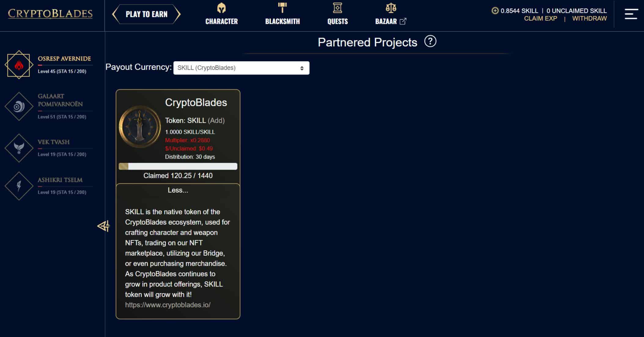Click the 0.8544 SKILL balance text
Image resolution: width=644 pixels, height=337 pixels.
coord(519,11)
